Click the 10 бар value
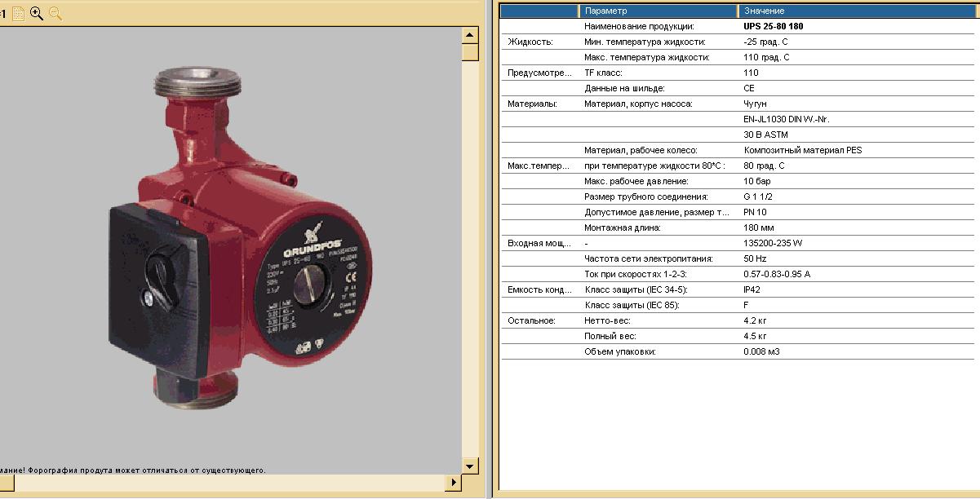The image size is (980, 499). click(x=756, y=181)
